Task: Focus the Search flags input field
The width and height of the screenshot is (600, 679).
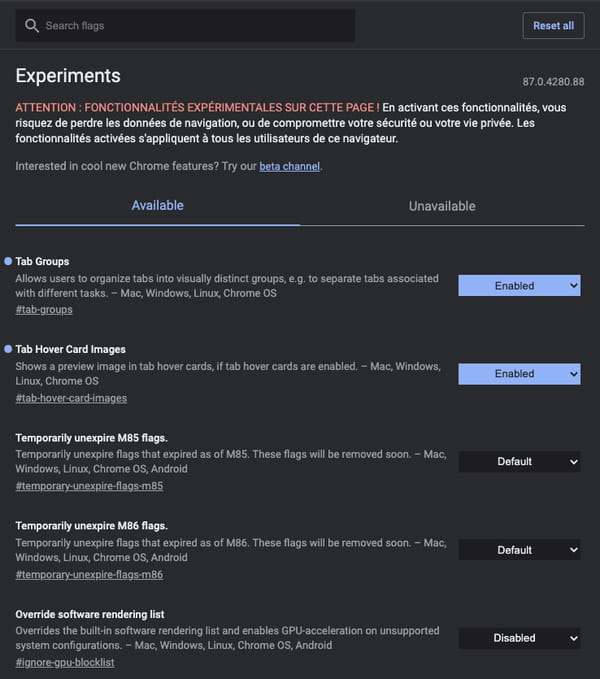Action: click(x=185, y=26)
